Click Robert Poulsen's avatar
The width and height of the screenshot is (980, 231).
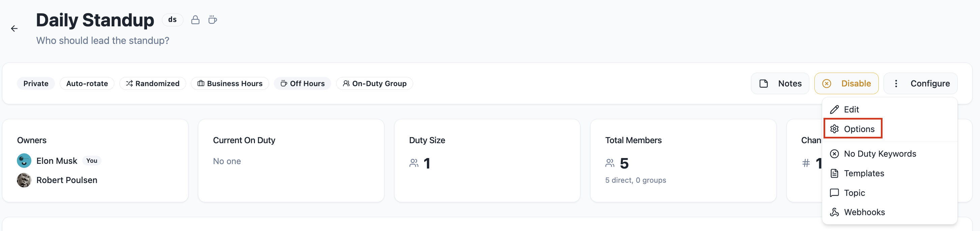point(24,180)
